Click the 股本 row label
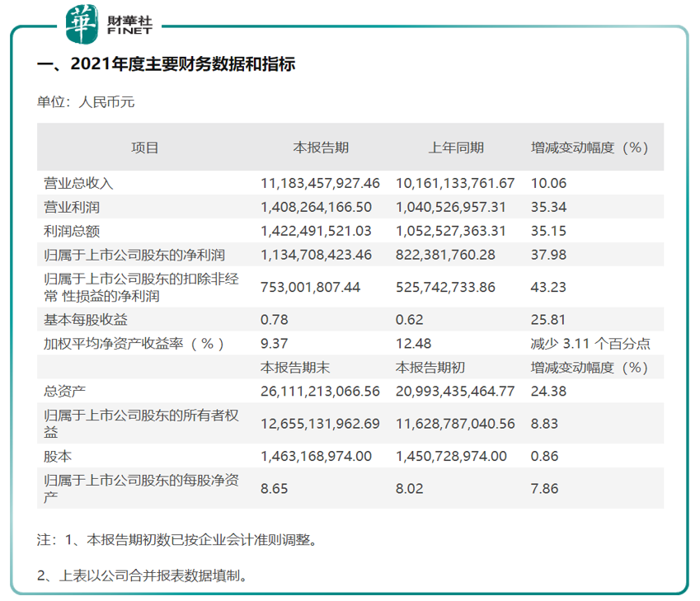 [x=58, y=457]
